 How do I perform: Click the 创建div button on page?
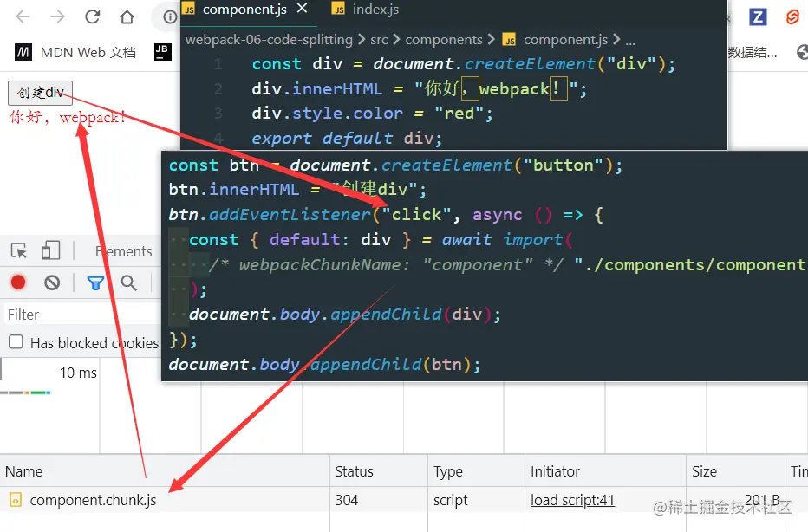click(x=40, y=93)
